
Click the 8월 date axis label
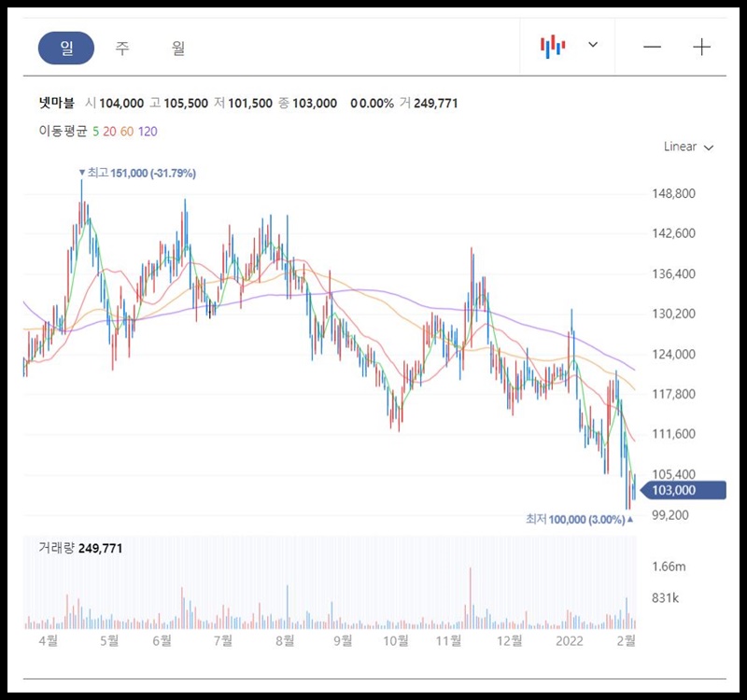[285, 640]
